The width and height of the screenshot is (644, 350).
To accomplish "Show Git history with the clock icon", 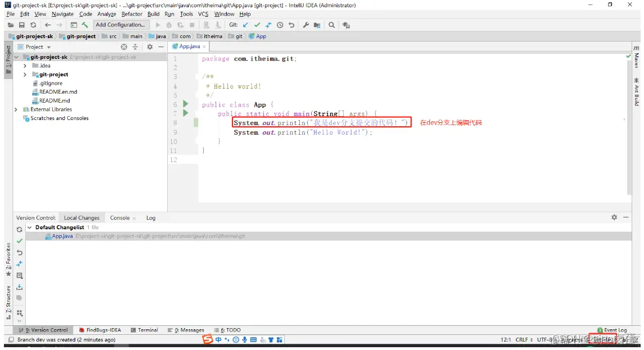I will pos(280,25).
